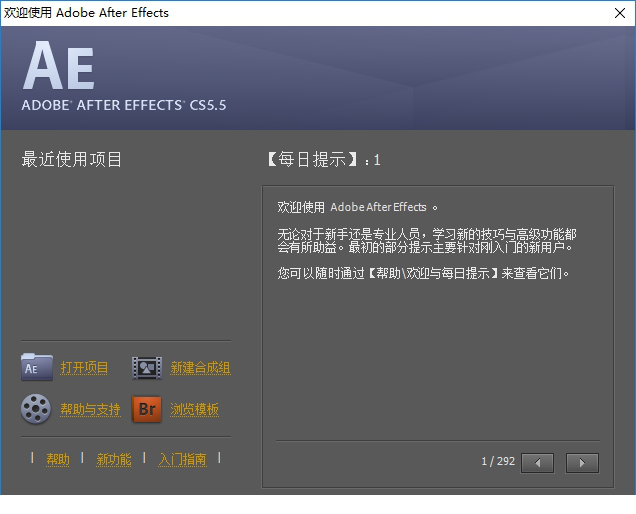The width and height of the screenshot is (636, 514).
Task: Click the AE folder open project icon
Action: [x=37, y=367]
